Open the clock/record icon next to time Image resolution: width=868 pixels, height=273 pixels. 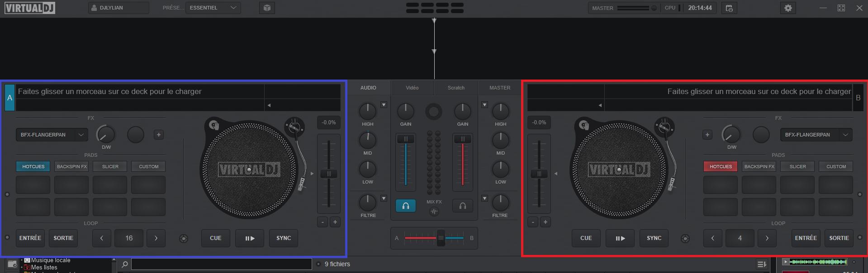pyautogui.click(x=729, y=8)
